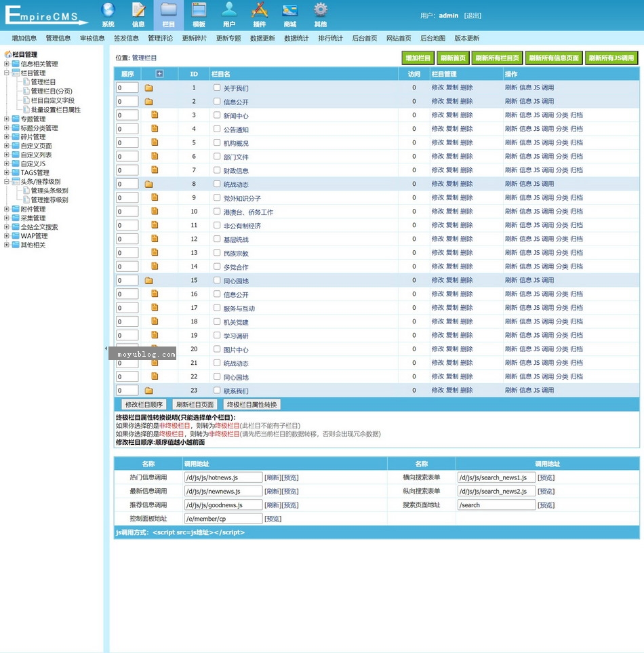This screenshot has width=644, height=653.
Task: Click 增加栏目 green button
Action: point(418,58)
